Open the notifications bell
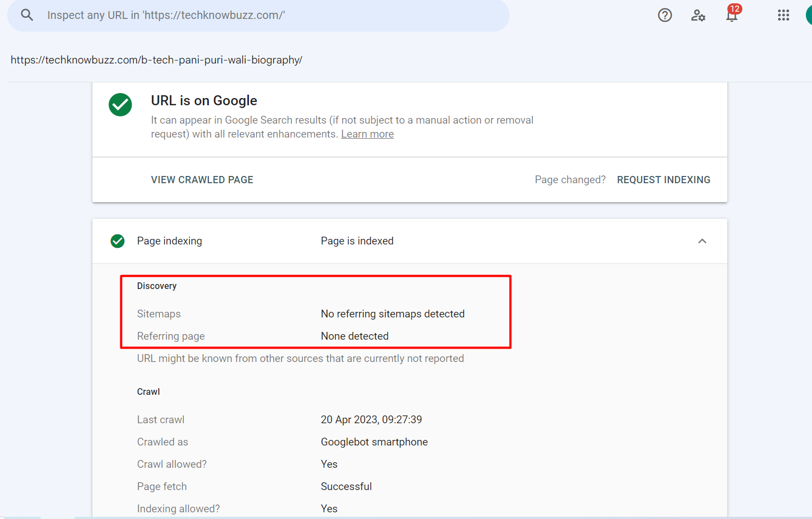812x519 pixels. click(x=731, y=17)
